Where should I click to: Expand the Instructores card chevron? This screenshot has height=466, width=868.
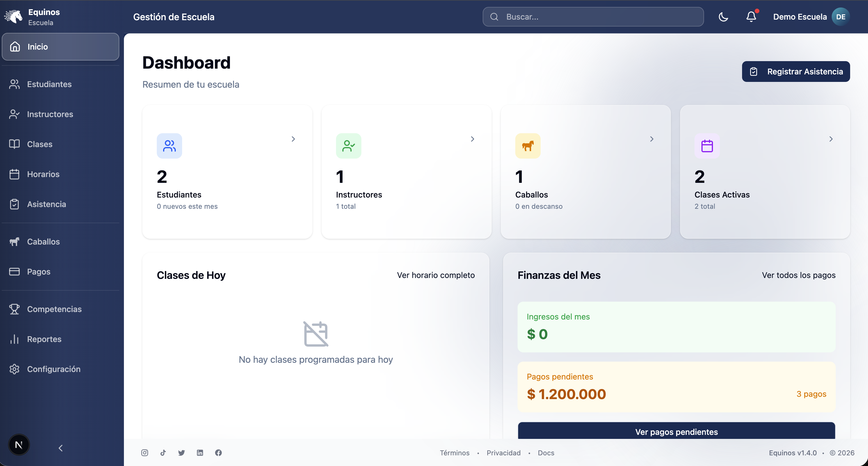[x=472, y=139]
